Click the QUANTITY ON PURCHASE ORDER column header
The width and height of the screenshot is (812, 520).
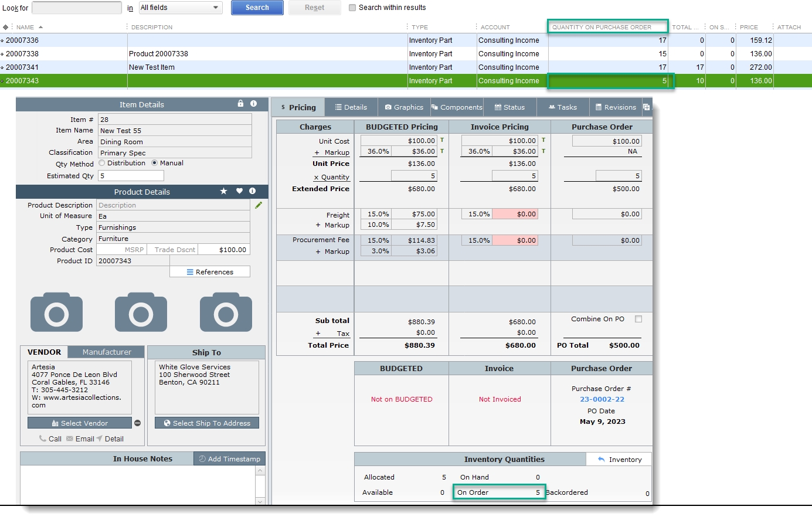608,27
